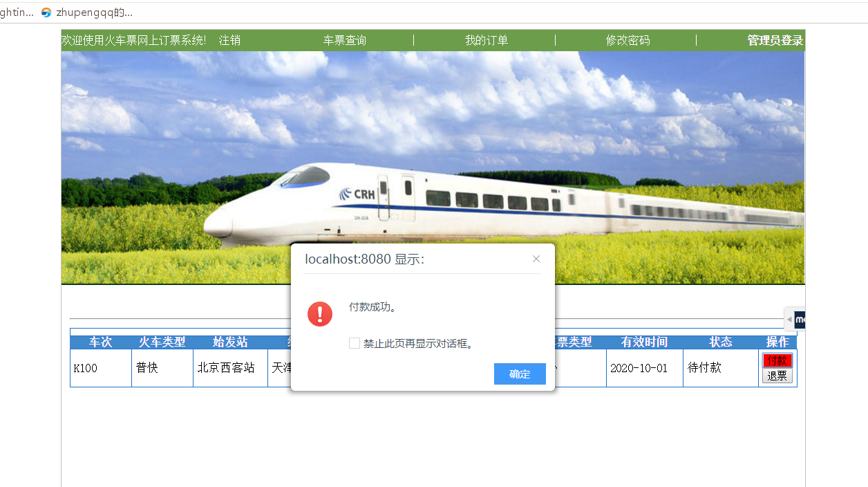Click the 管理员登录 link
This screenshot has width=868, height=487.
point(775,40)
